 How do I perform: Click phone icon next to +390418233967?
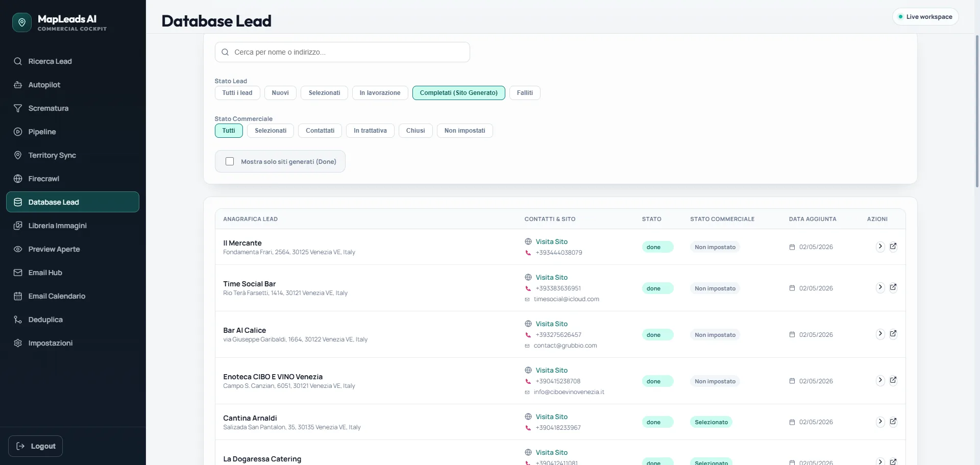[x=528, y=428]
